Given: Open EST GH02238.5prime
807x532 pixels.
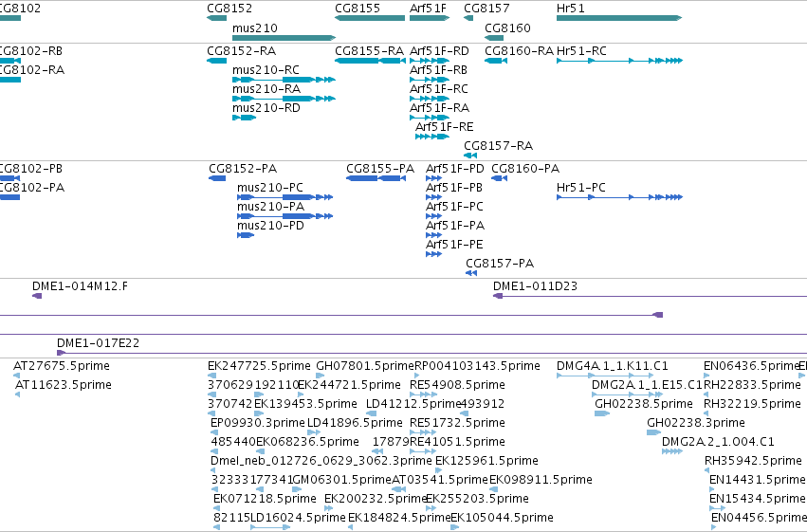Looking at the screenshot, I should [x=644, y=405].
